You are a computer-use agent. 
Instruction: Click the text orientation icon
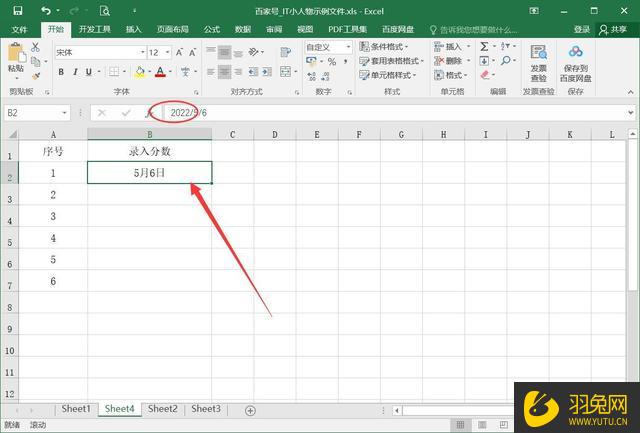click(x=254, y=52)
